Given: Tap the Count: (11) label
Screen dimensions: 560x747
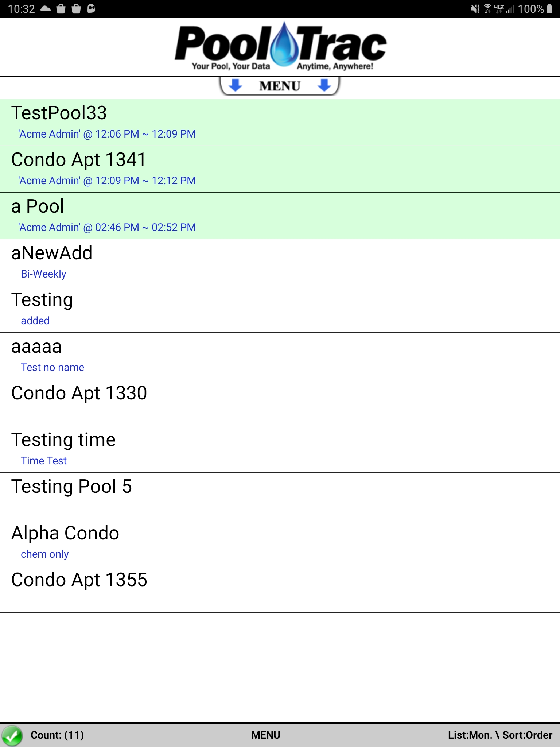Looking at the screenshot, I should pyautogui.click(x=57, y=735).
